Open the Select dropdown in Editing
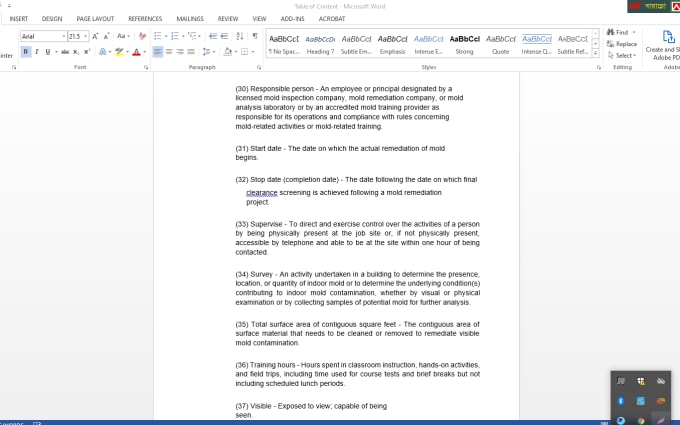 tap(622, 56)
